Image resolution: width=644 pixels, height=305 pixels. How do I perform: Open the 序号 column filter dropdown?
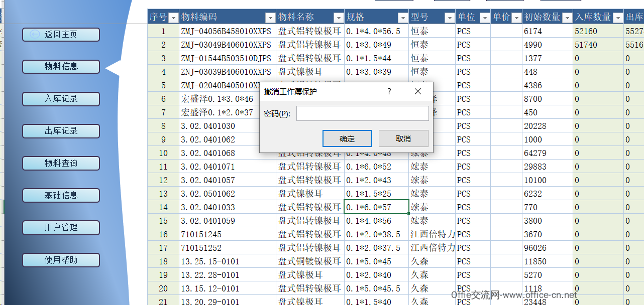coord(173,18)
